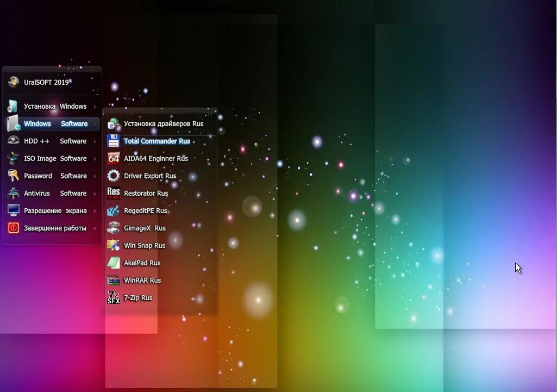The width and height of the screenshot is (557, 392).
Task: Click the AkelPad notepad icon
Action: click(x=114, y=263)
